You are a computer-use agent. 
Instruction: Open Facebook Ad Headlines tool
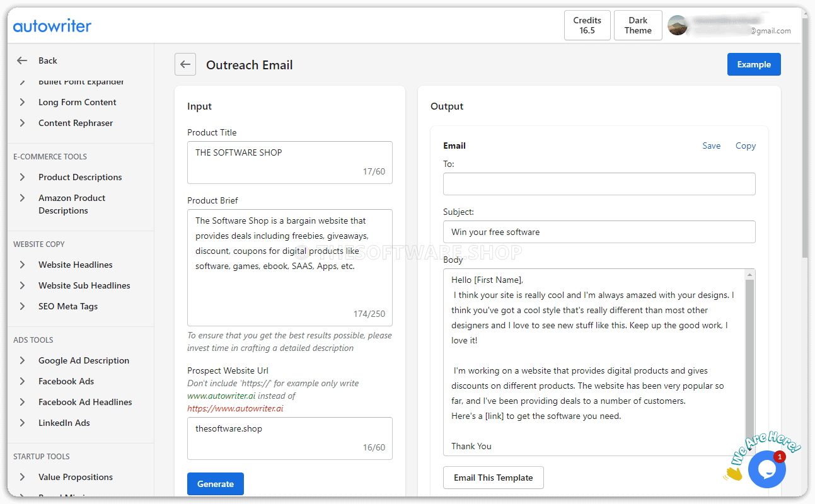(85, 402)
